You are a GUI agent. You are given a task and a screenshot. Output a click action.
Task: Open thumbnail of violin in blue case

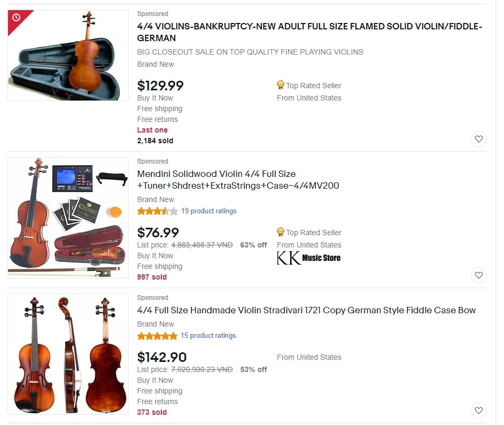(x=68, y=55)
